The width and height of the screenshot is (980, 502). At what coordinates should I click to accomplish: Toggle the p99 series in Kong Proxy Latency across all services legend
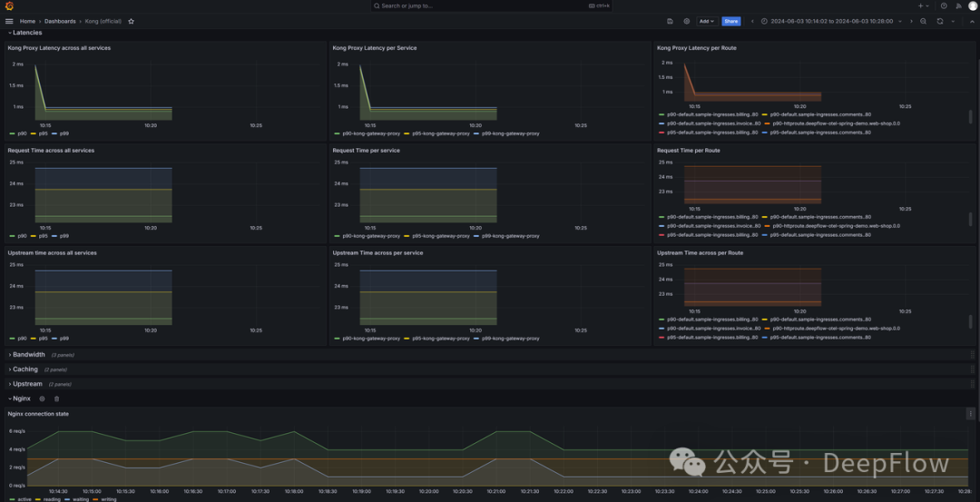coord(64,133)
